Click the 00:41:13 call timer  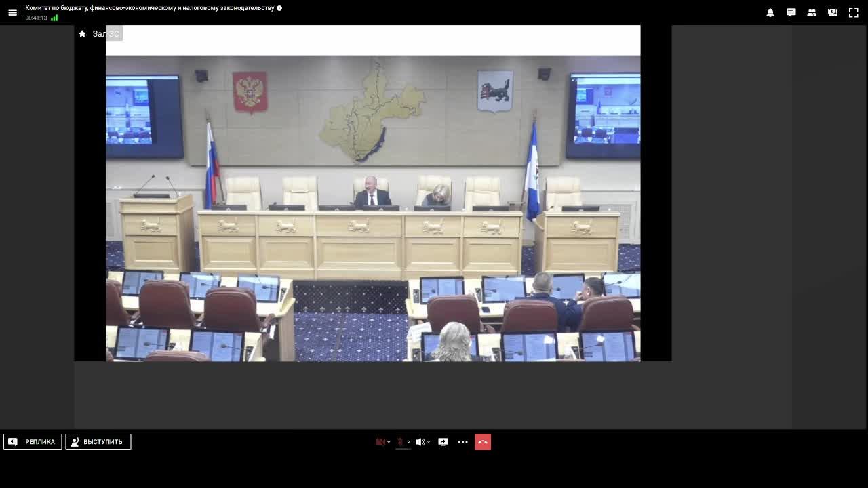36,18
